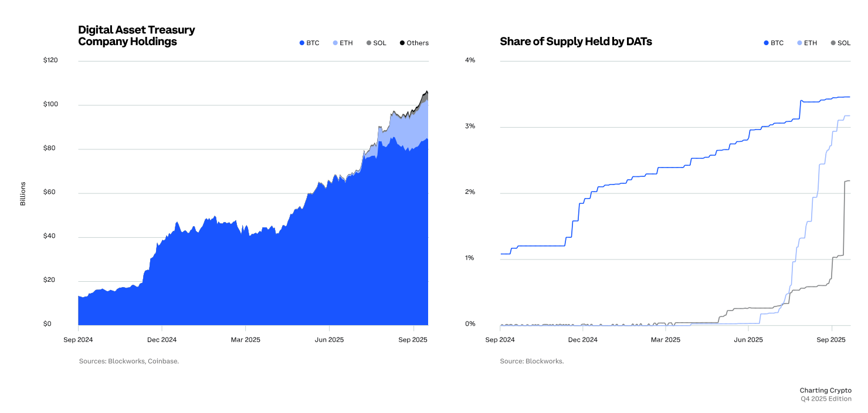Toggle the Others series legend label
This screenshot has width=868, height=413.
pos(417,43)
